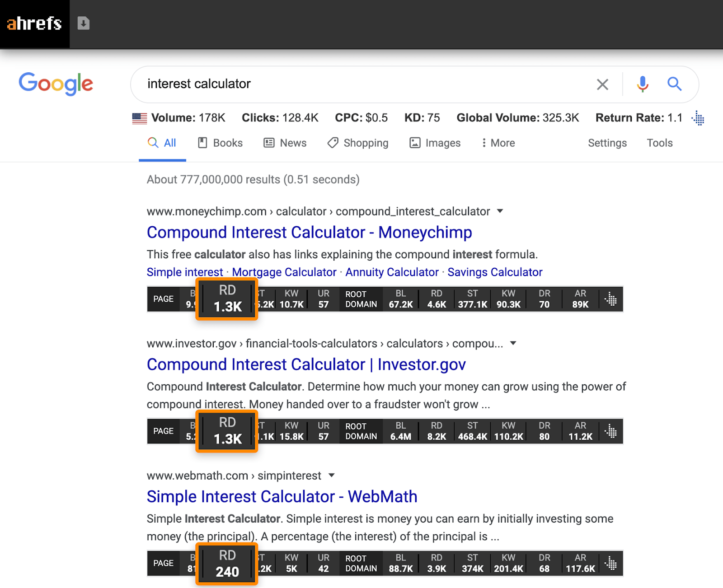Follow the Mortgage Calculator sitelink
Screen dimensions: 723x588
pyautogui.click(x=284, y=272)
